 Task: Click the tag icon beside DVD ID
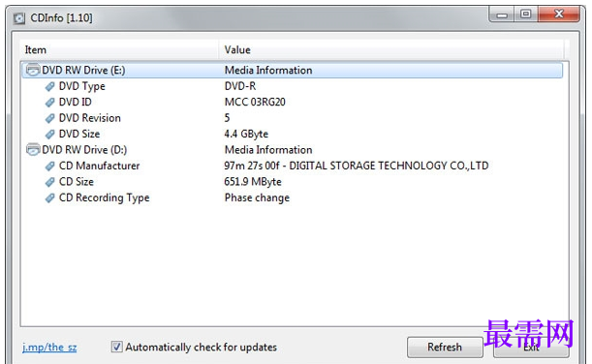coord(49,103)
